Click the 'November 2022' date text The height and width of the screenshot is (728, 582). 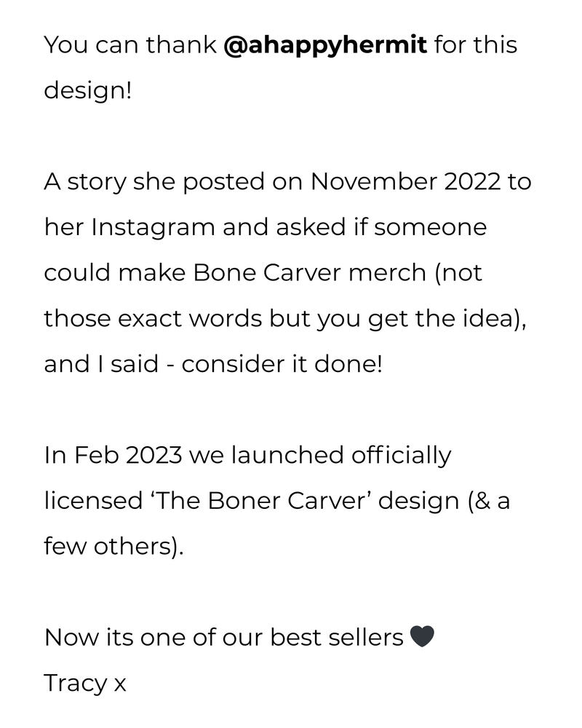[x=404, y=181]
